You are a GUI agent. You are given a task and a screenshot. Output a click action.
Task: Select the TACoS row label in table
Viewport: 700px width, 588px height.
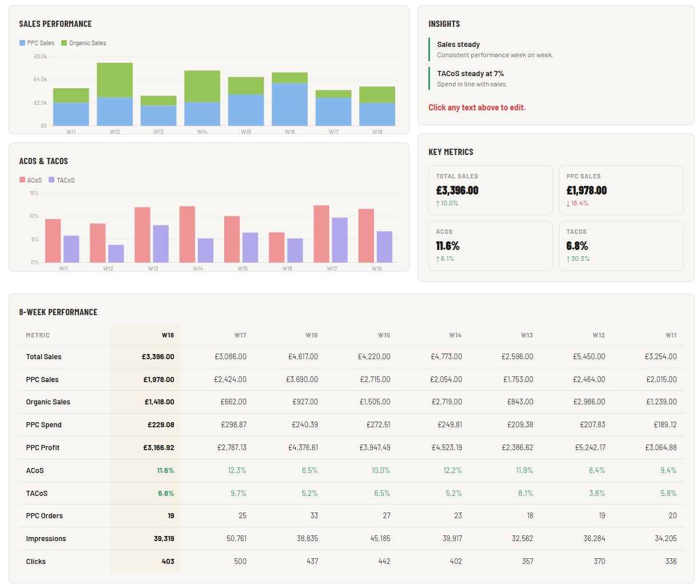pos(37,493)
